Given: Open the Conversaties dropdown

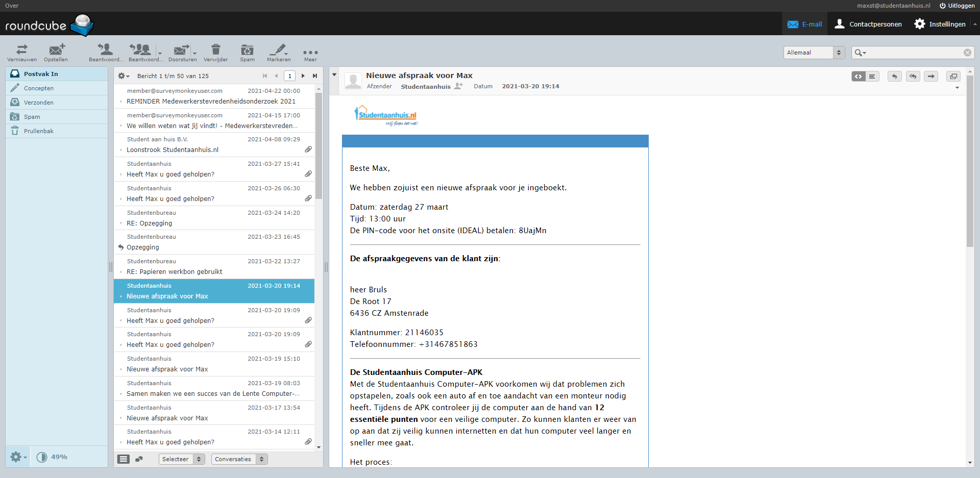Looking at the screenshot, I should point(239,459).
